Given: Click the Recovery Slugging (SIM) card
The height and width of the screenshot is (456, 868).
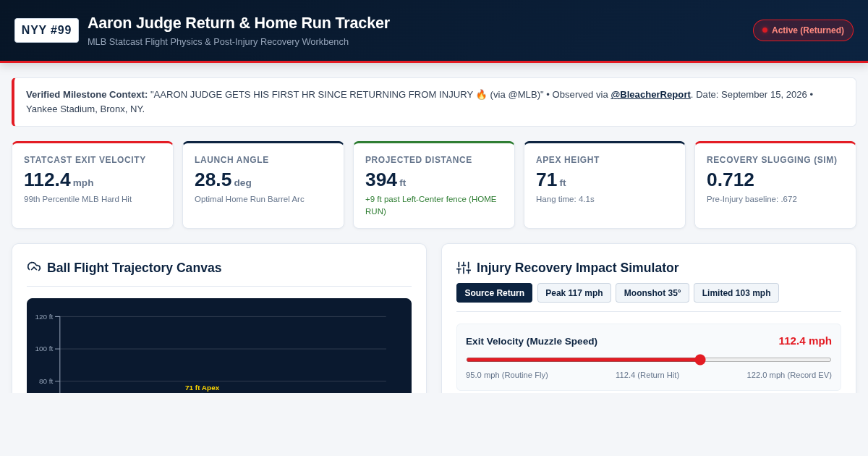Looking at the screenshot, I should (x=775, y=185).
